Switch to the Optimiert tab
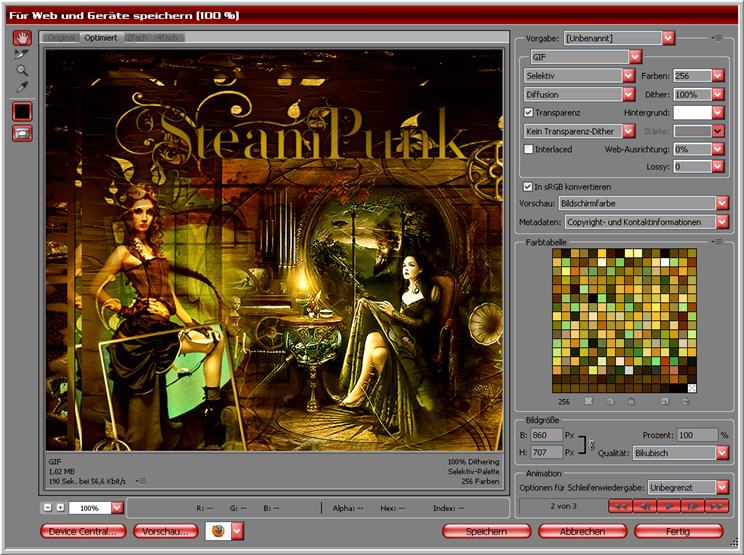Screen dimensions: 744x555 [x=101, y=37]
